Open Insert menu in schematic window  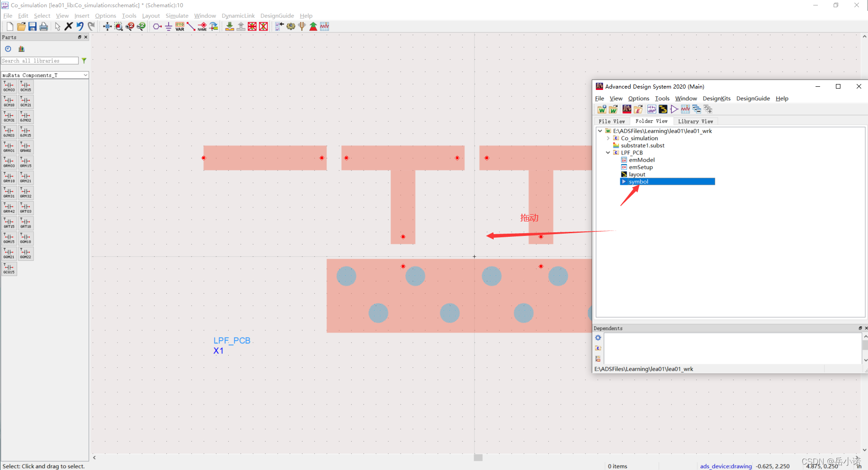[82, 16]
